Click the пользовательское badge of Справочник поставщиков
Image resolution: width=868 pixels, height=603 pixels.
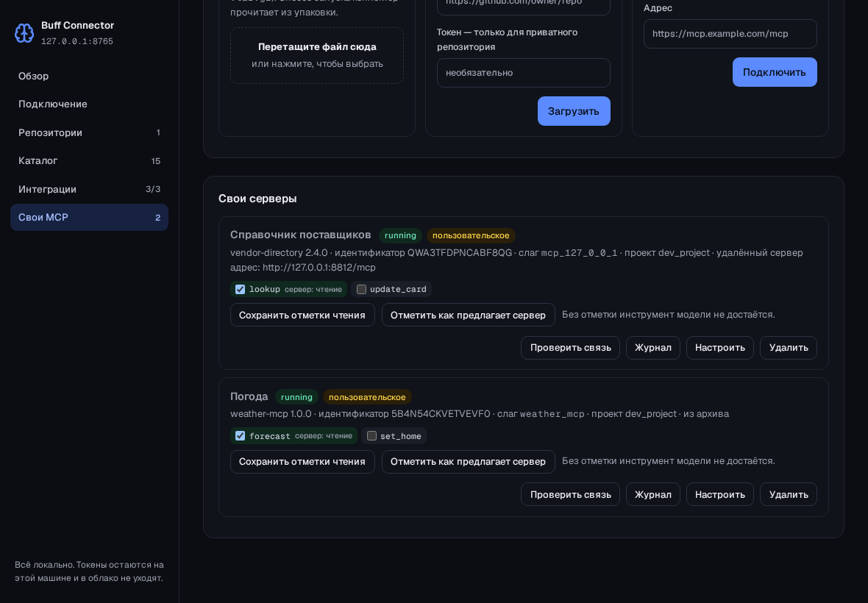point(471,235)
